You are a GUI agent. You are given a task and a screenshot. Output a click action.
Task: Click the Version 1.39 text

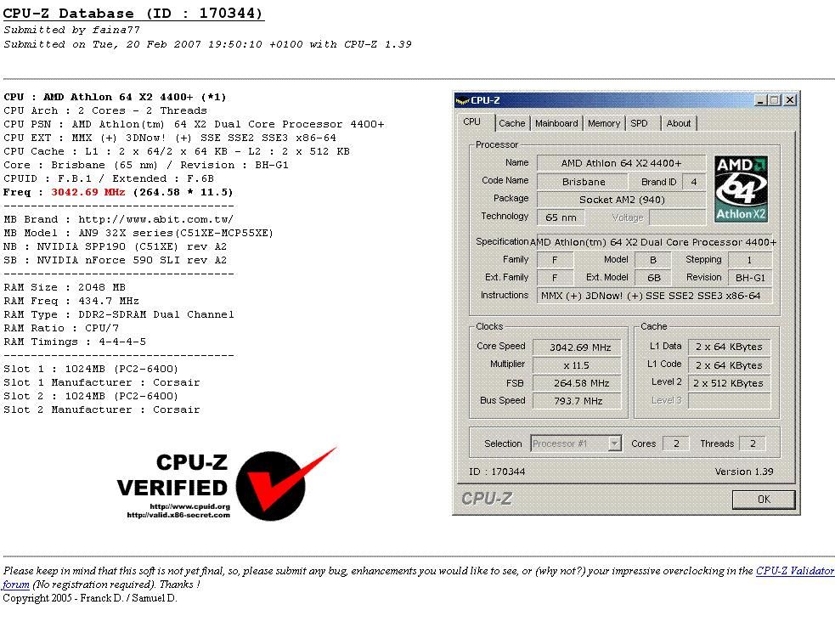click(x=744, y=472)
